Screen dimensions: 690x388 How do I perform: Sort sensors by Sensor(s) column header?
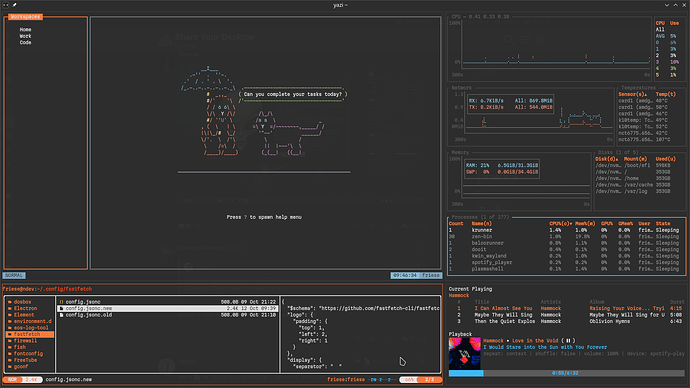[632, 94]
